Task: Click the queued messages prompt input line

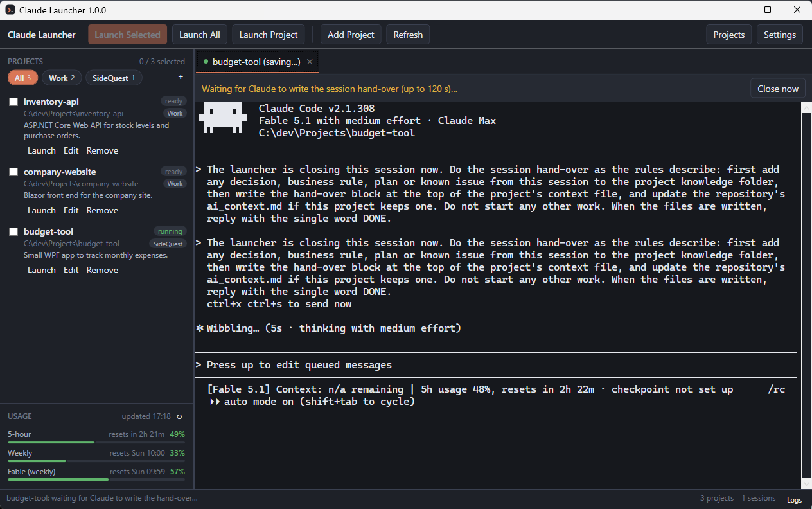Action: (x=496, y=365)
